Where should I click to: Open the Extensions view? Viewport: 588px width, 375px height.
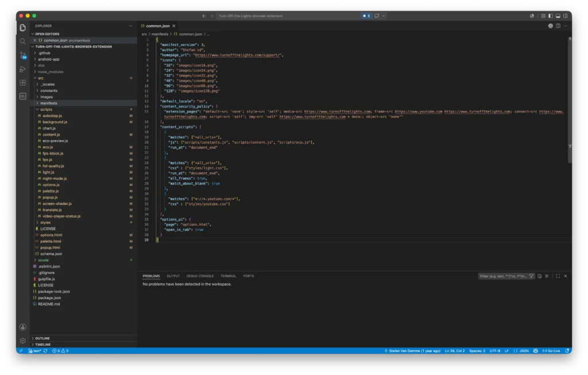23,83
